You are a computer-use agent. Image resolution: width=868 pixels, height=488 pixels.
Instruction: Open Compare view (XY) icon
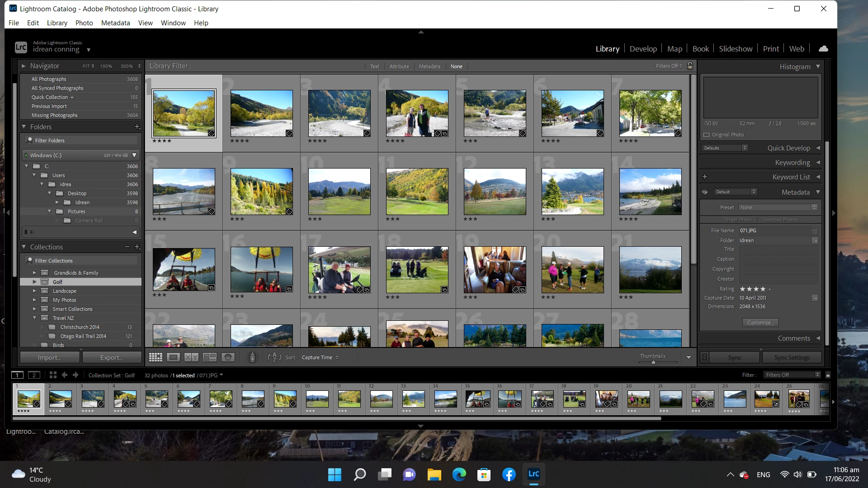pyautogui.click(x=191, y=357)
